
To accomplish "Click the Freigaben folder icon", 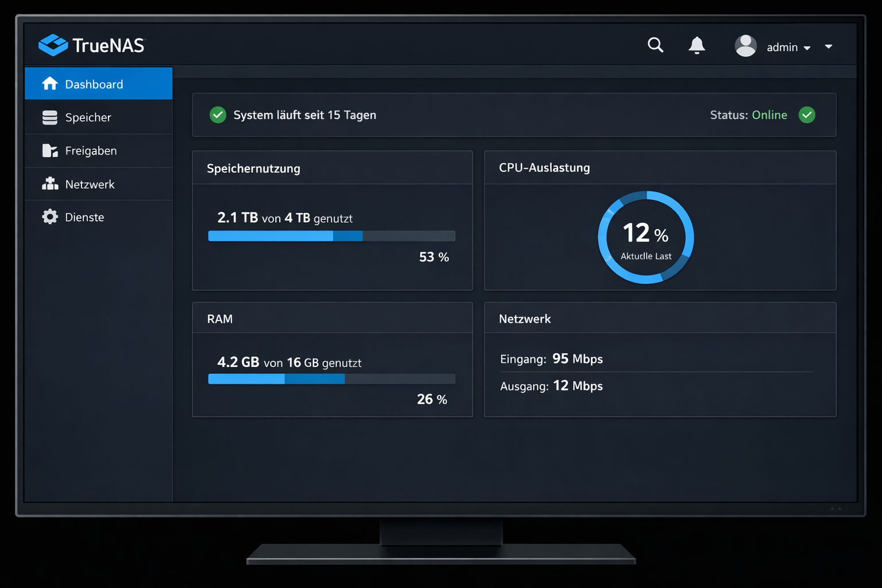I will 49,150.
